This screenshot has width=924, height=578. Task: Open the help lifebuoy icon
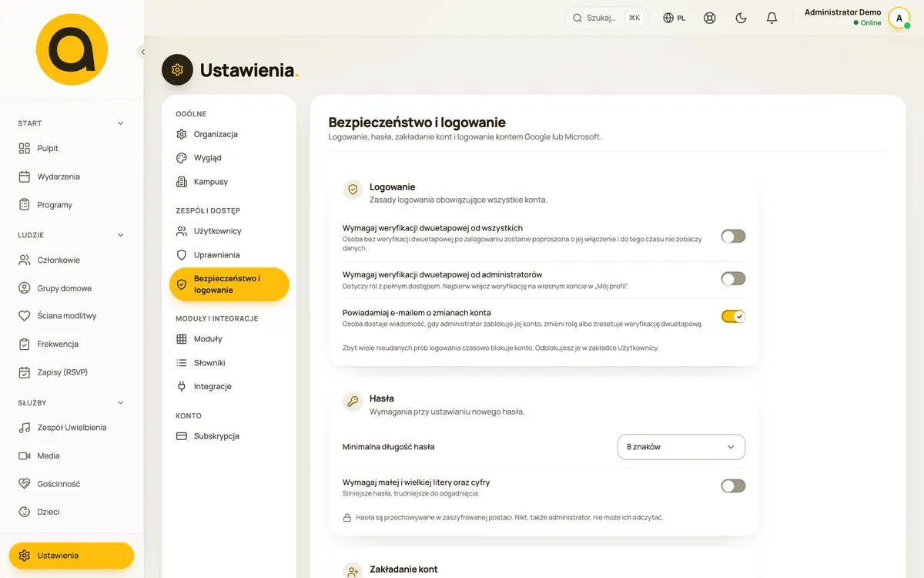[710, 18]
